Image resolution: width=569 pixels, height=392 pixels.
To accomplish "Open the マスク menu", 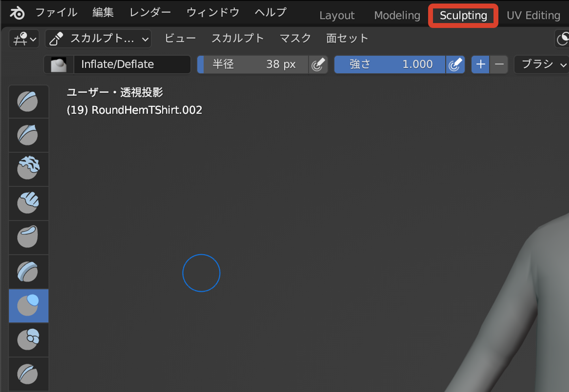I will (295, 38).
